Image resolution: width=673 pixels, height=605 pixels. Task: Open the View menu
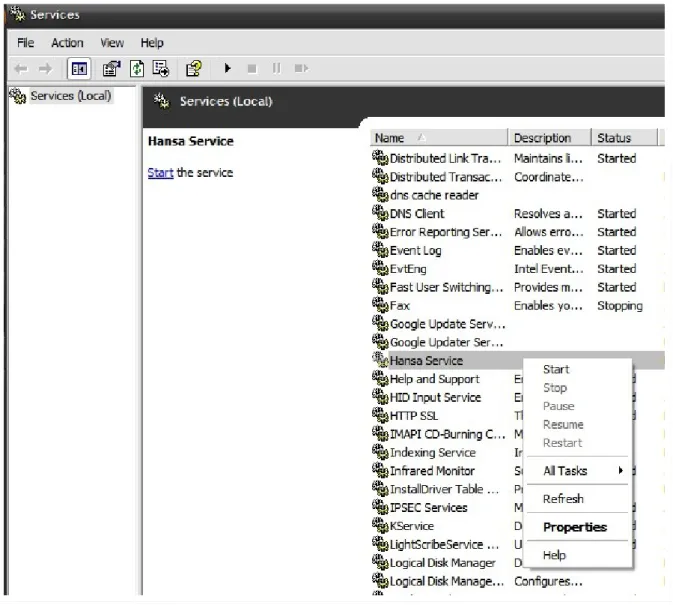[112, 42]
